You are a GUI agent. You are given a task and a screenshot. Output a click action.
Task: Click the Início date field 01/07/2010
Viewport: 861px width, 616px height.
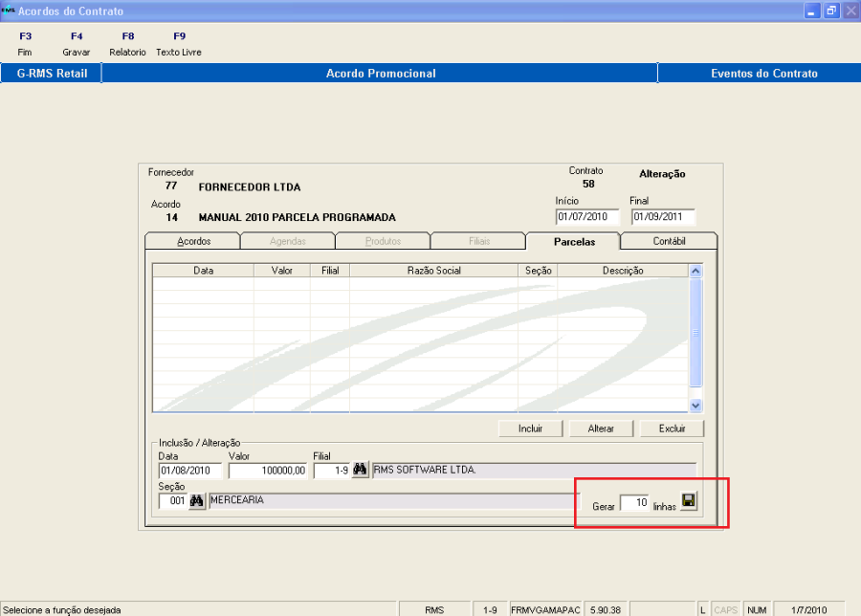click(x=587, y=217)
